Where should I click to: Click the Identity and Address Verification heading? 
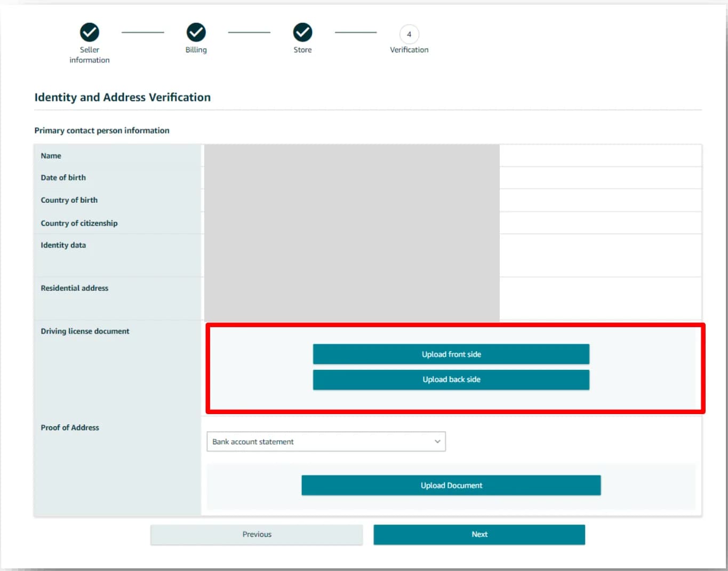click(x=123, y=97)
